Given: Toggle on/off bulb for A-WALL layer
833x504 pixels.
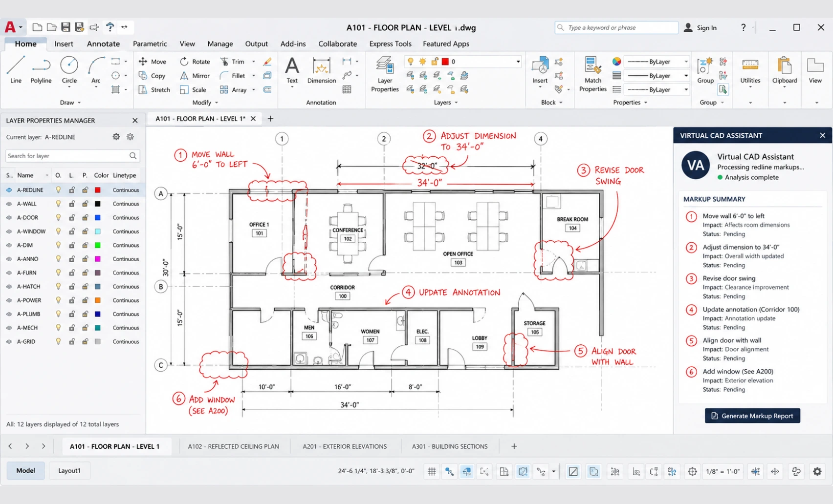Looking at the screenshot, I should (58, 204).
